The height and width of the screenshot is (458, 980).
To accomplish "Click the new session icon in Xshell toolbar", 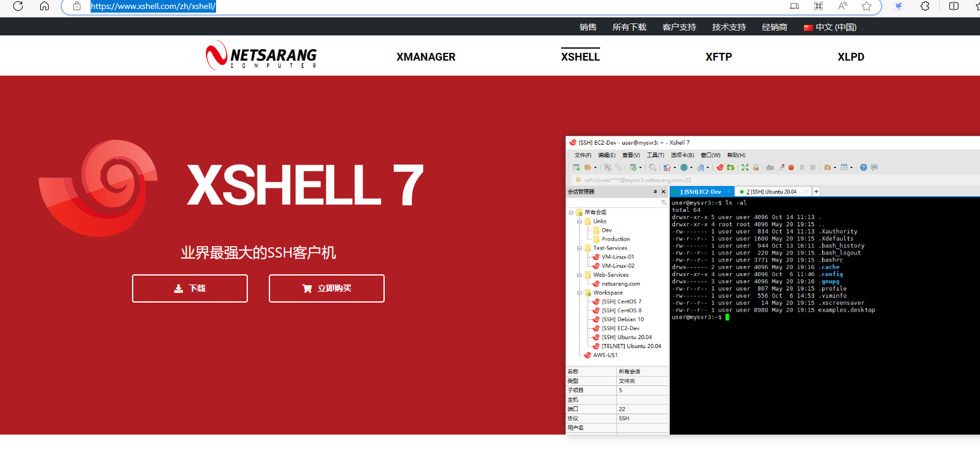I will (577, 167).
